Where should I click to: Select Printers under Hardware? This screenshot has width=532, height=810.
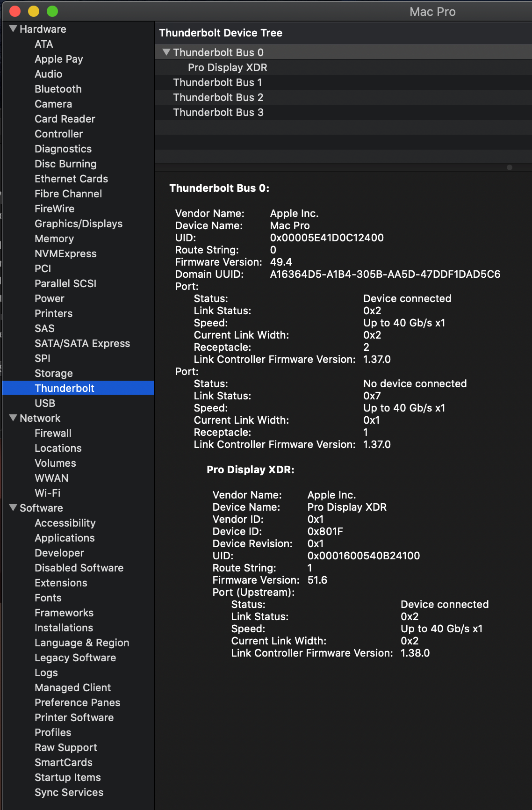tap(53, 313)
